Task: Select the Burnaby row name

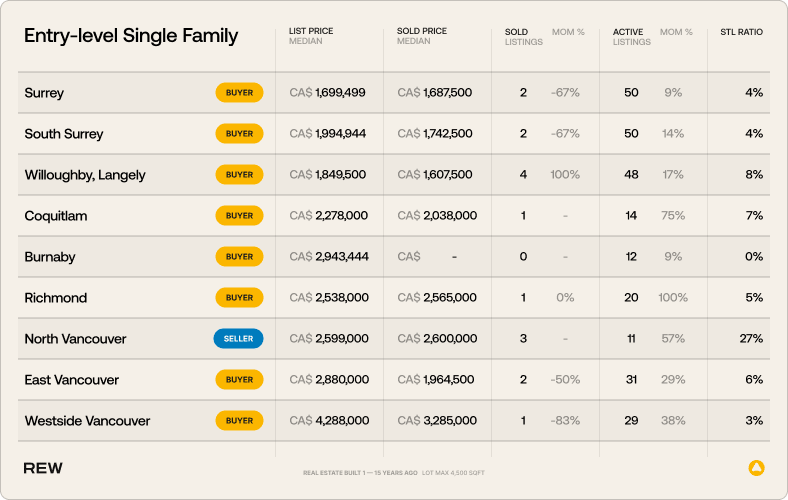Action: 50,257
